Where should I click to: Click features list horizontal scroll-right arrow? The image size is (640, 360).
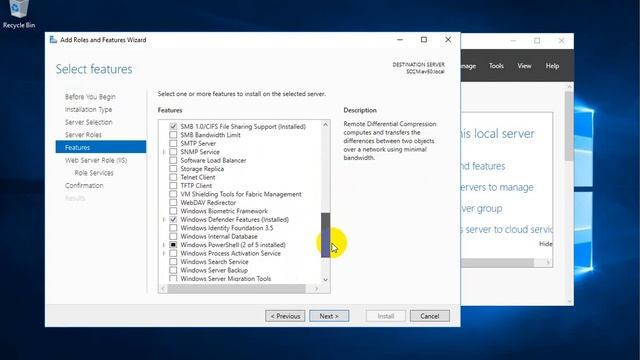point(317,289)
